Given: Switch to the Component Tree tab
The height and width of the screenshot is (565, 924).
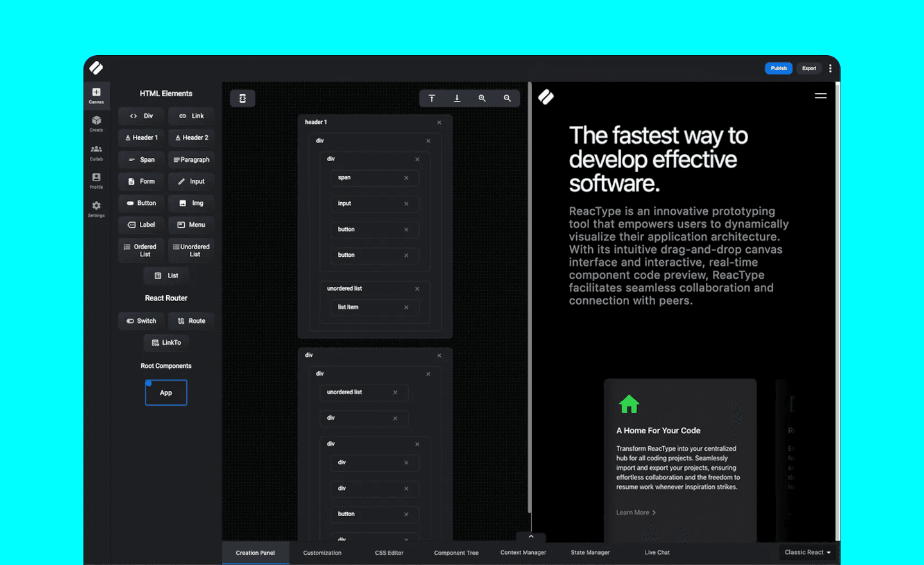Looking at the screenshot, I should pos(456,553).
